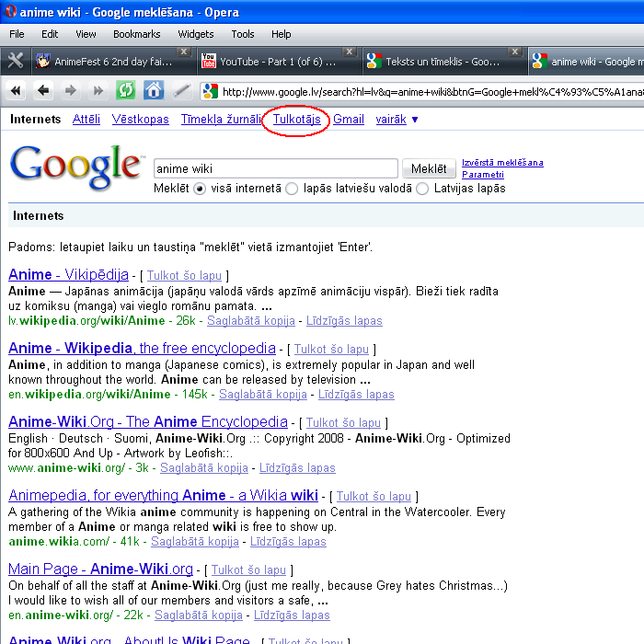Open 'Main Page - Anime-Wiki.org' result
The image size is (644, 644).
[x=100, y=569]
